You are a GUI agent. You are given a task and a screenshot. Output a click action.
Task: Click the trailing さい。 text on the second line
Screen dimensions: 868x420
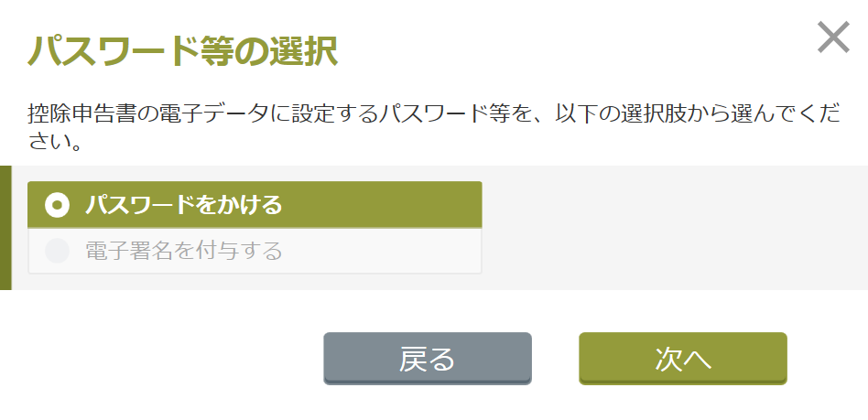tap(57, 144)
